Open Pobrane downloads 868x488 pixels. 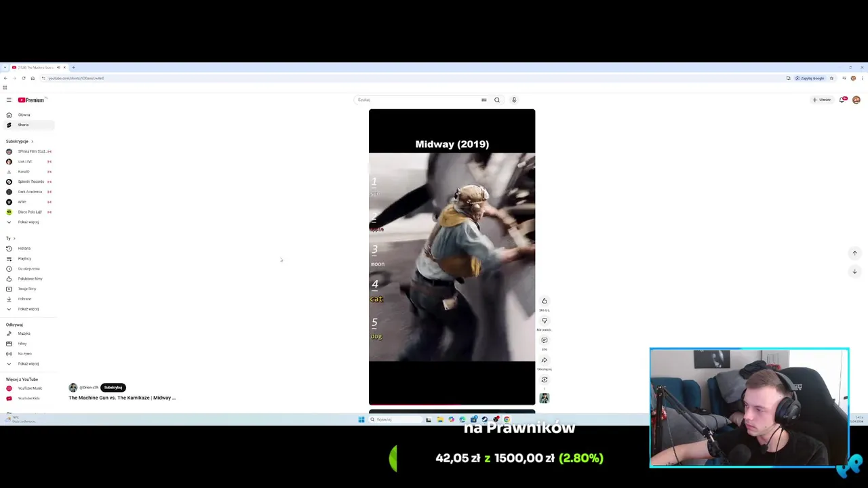click(27, 299)
